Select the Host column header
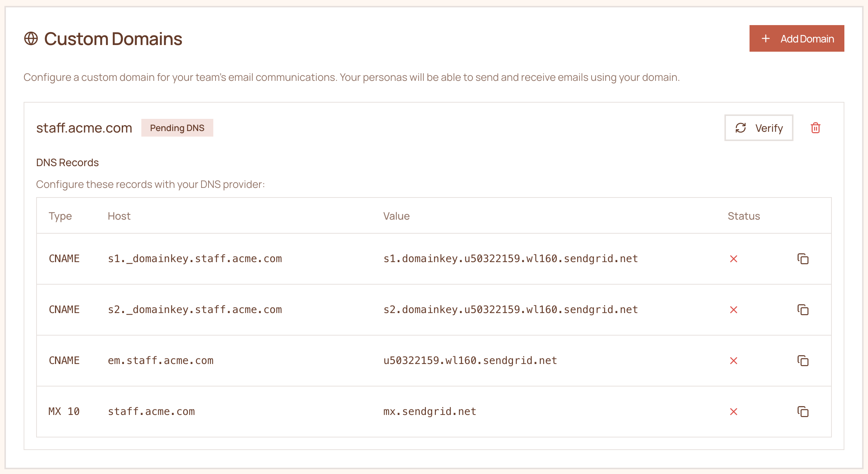 pyautogui.click(x=119, y=216)
